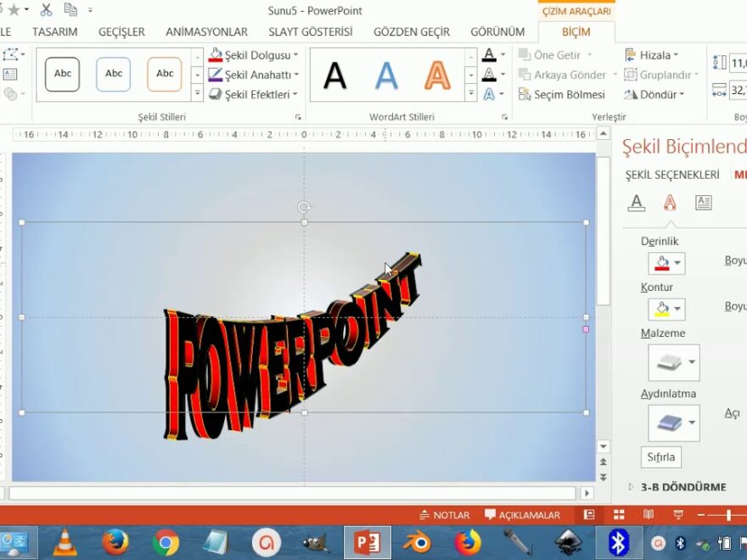Open the Şekil Efektleri effects menu

pos(254,94)
